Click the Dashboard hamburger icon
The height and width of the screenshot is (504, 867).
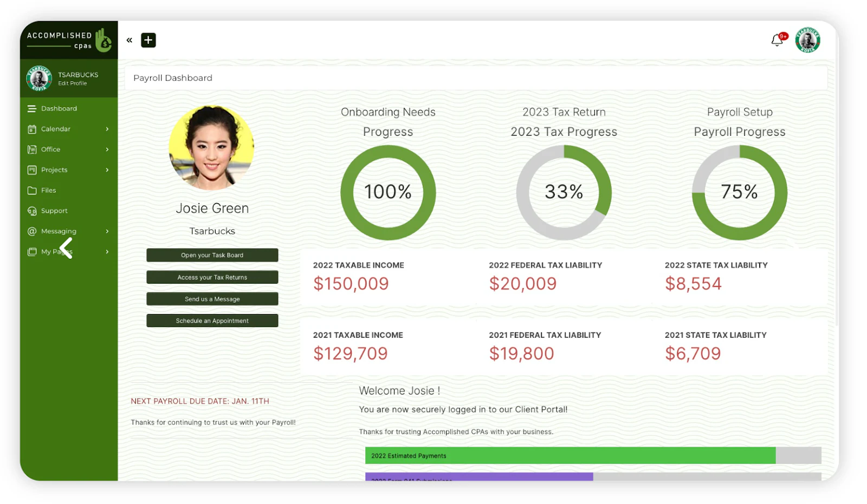point(32,108)
